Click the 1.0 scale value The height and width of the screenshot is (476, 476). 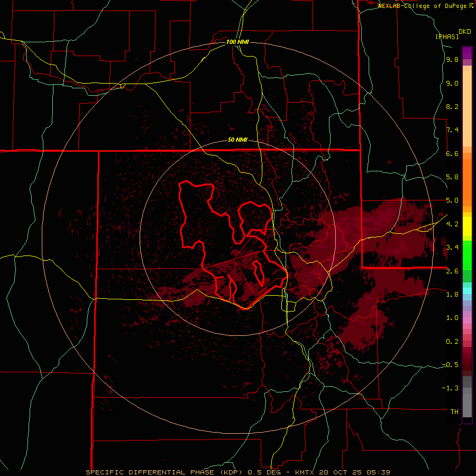(x=452, y=318)
